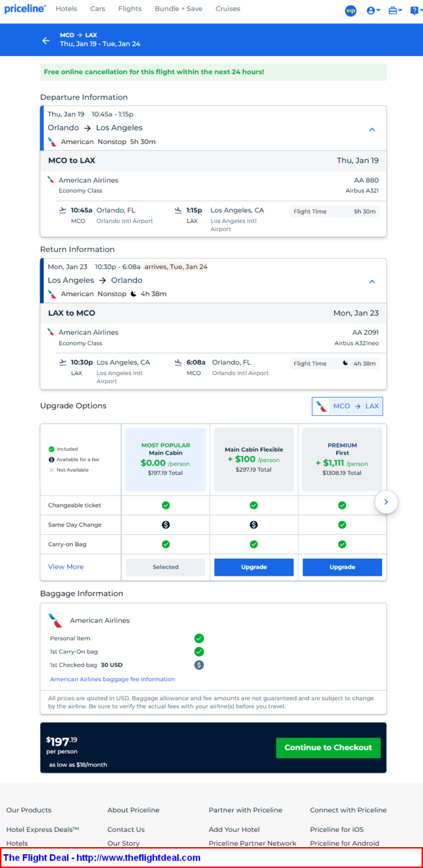Open Add Your Hotel footer link
Viewport: 423px width, 868px height.
point(234,829)
